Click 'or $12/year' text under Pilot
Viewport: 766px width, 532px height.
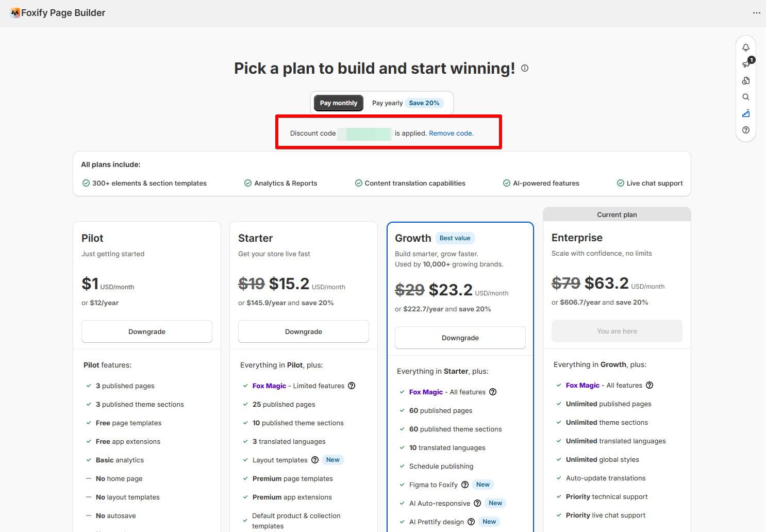click(x=100, y=303)
